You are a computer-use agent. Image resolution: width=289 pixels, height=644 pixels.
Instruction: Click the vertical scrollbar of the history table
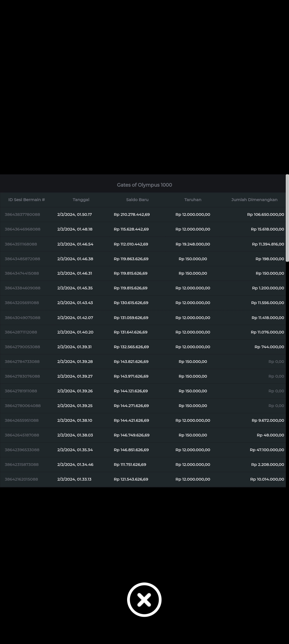pyautogui.click(x=287, y=218)
